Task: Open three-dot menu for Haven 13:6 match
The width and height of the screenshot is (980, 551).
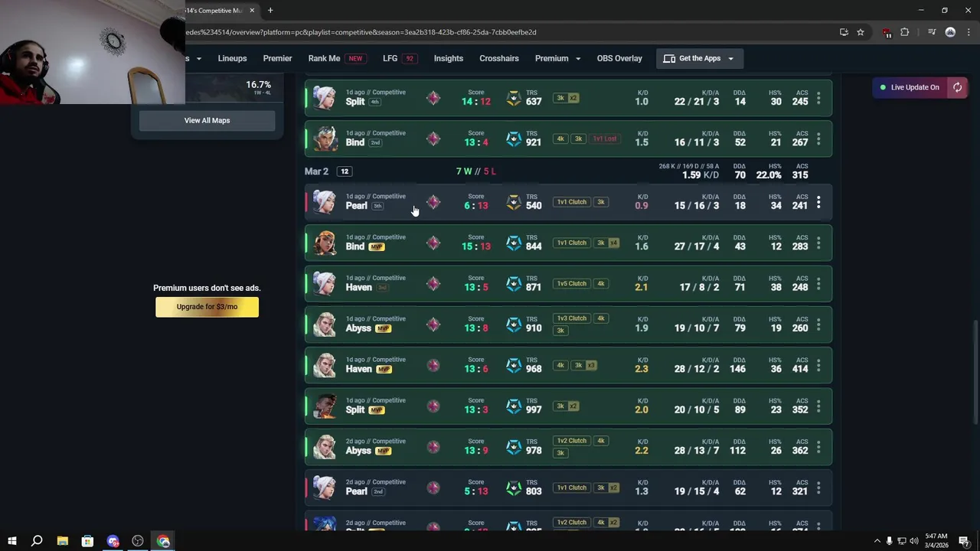Action: pos(818,365)
